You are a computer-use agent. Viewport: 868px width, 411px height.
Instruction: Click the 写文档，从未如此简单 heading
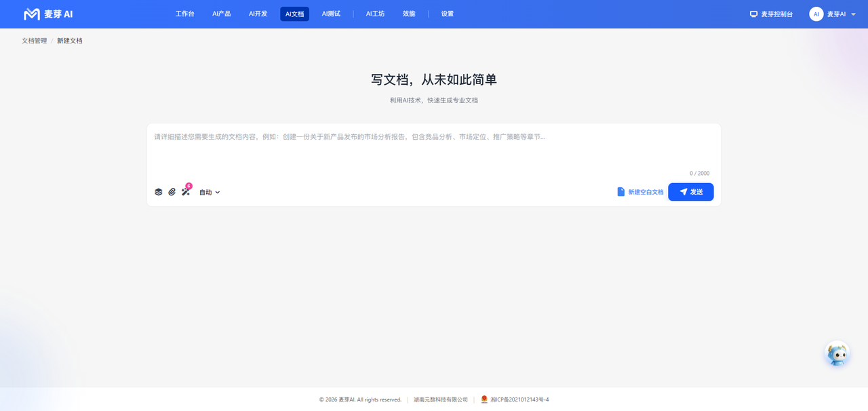434,79
